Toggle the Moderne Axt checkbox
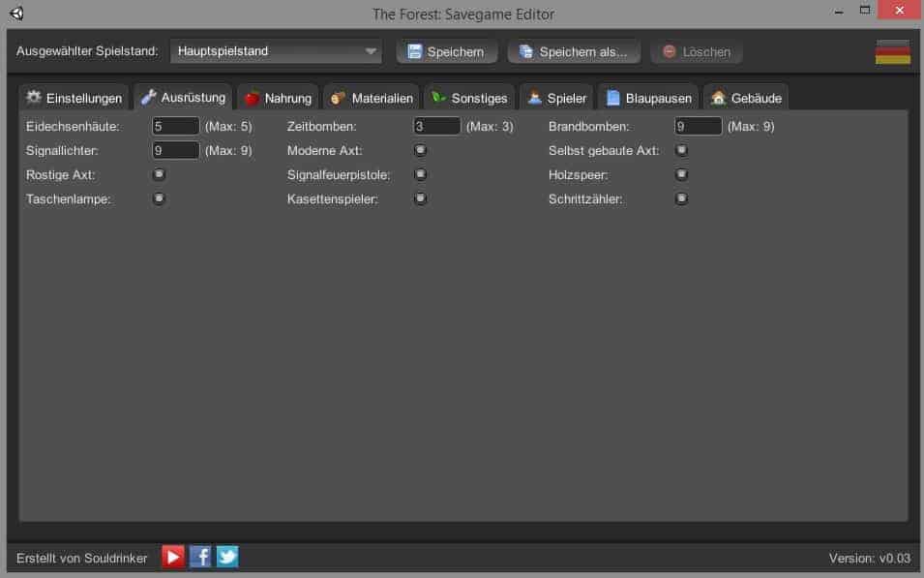This screenshot has height=578, width=924. pos(421,150)
